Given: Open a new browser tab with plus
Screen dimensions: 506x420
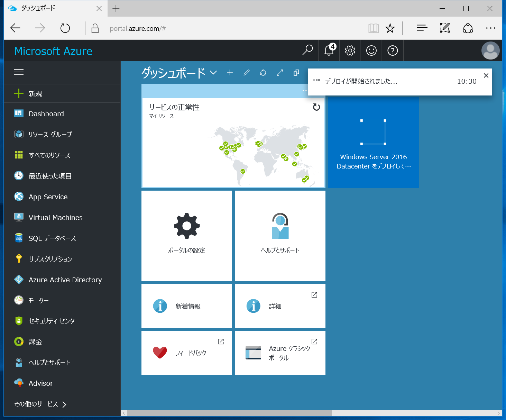Looking at the screenshot, I should [x=116, y=8].
